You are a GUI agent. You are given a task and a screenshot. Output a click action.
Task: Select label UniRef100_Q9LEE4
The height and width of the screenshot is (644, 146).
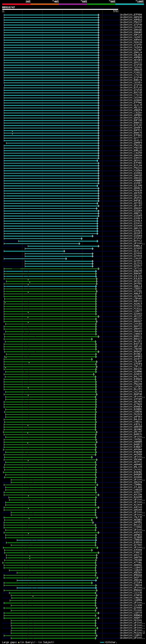click(x=131, y=55)
